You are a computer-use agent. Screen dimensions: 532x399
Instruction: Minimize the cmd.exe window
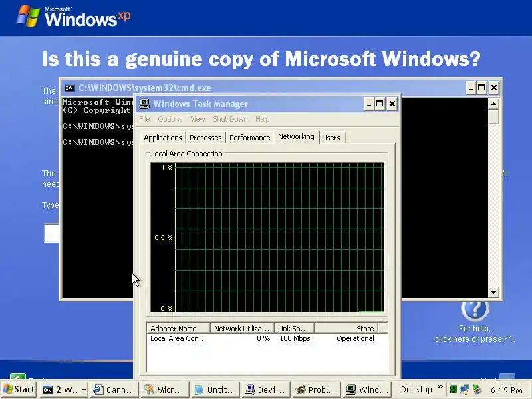[471, 88]
